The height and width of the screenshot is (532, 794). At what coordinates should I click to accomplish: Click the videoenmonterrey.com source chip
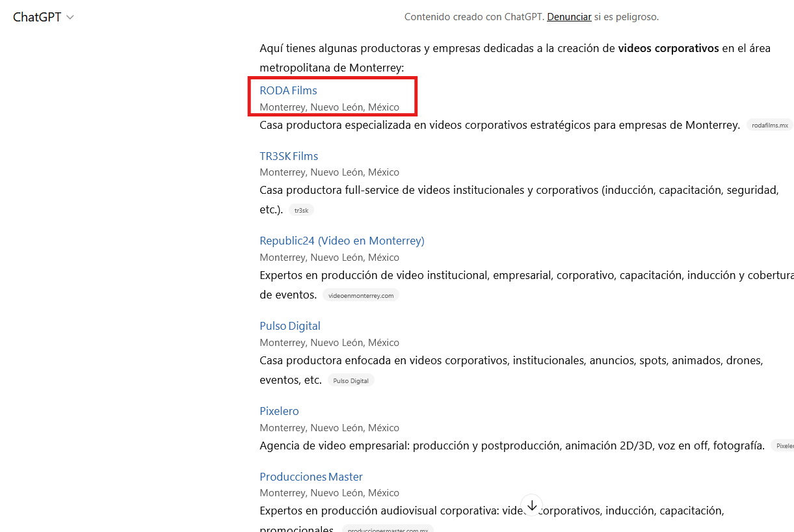pyautogui.click(x=361, y=295)
